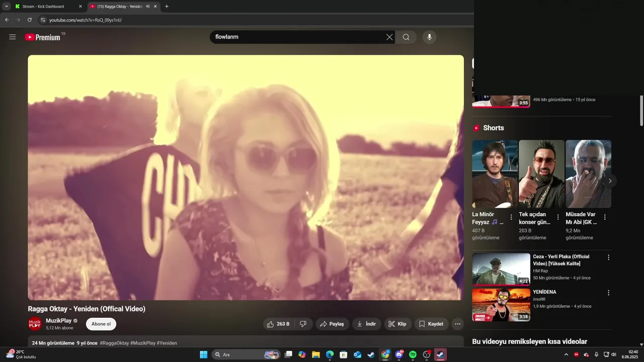Image resolution: width=644 pixels, height=362 pixels.
Task: Share the video with Paylaş
Action: [332, 324]
